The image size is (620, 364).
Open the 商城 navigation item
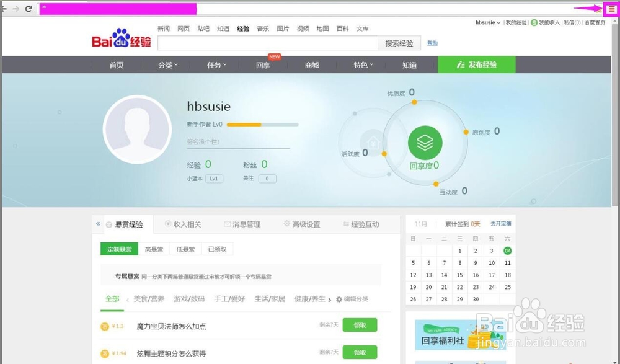point(312,65)
